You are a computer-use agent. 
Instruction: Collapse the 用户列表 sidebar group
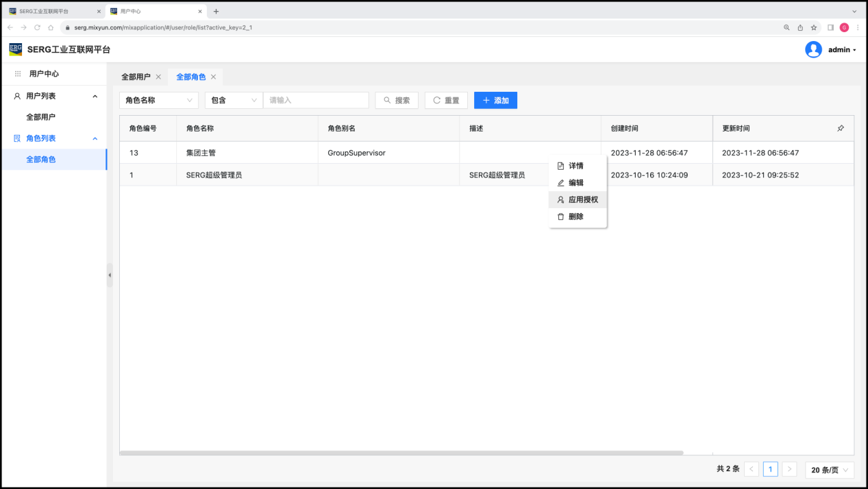click(95, 97)
